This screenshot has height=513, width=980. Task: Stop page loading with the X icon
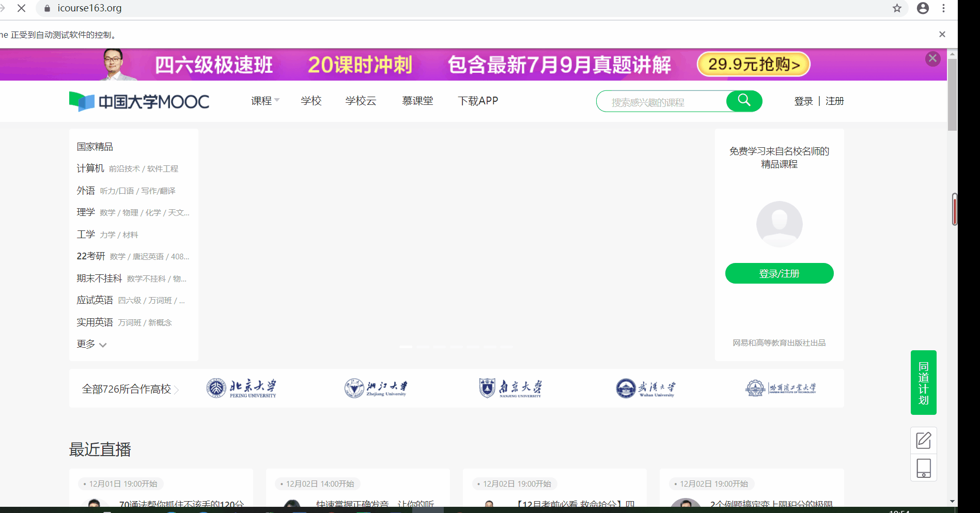tap(21, 8)
